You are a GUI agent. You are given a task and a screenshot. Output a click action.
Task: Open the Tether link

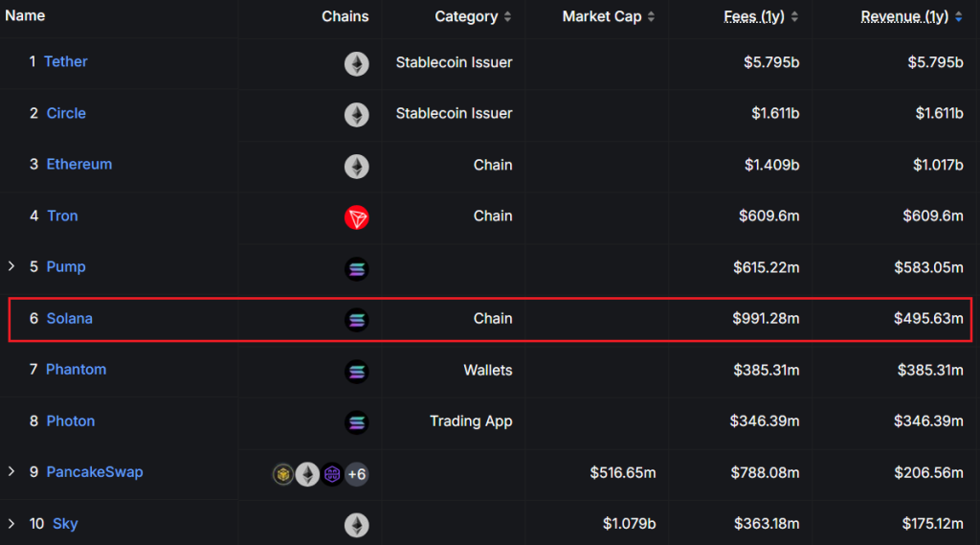[x=65, y=61]
